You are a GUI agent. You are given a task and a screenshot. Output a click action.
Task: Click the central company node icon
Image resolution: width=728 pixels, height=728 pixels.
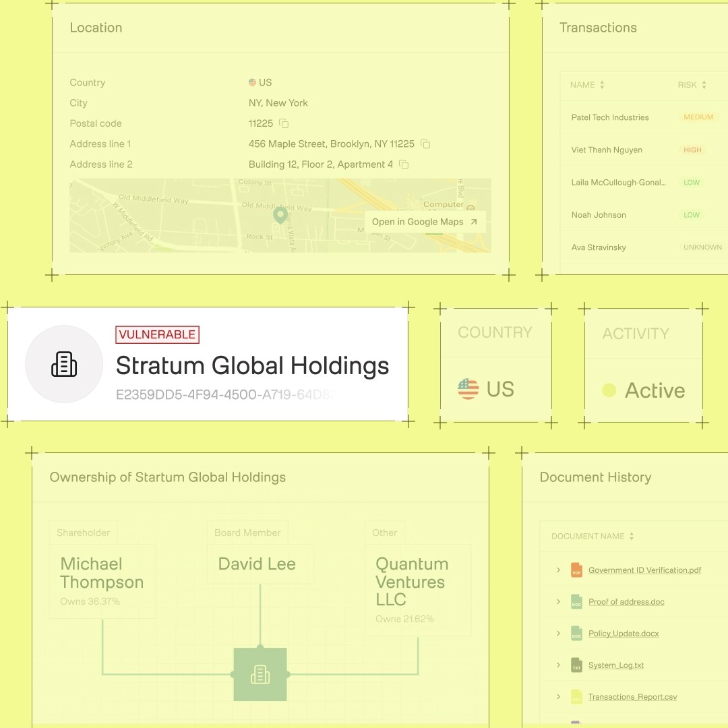260,674
